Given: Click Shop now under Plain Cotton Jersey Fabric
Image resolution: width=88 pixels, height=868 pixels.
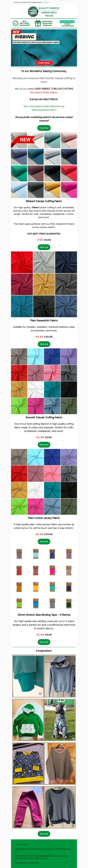Looking at the screenshot, I should 44,541.
